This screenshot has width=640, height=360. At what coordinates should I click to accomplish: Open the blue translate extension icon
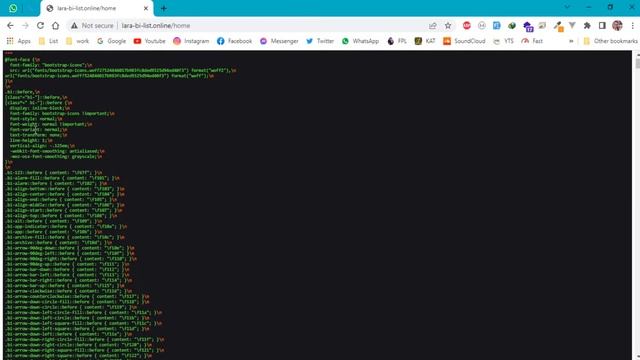point(496,25)
